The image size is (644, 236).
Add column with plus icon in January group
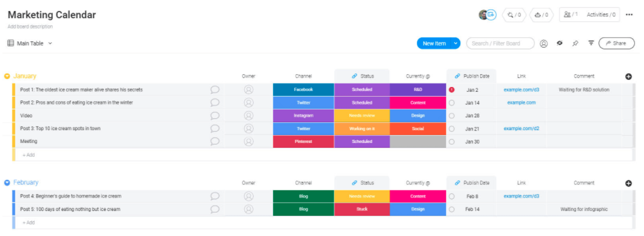pos(628,76)
